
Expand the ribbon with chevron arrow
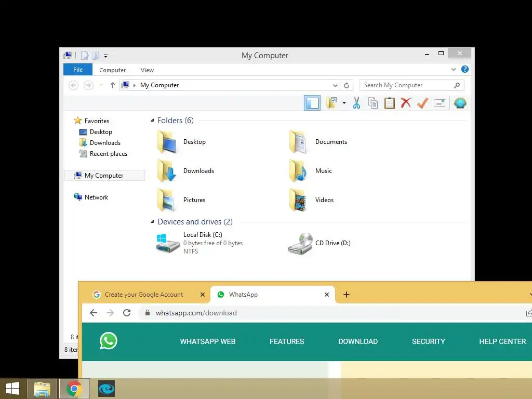pyautogui.click(x=453, y=69)
